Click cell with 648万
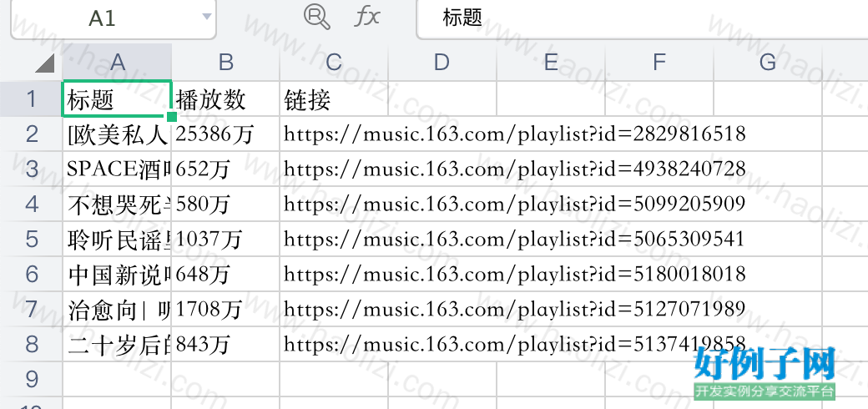This screenshot has height=409, width=868. [225, 274]
